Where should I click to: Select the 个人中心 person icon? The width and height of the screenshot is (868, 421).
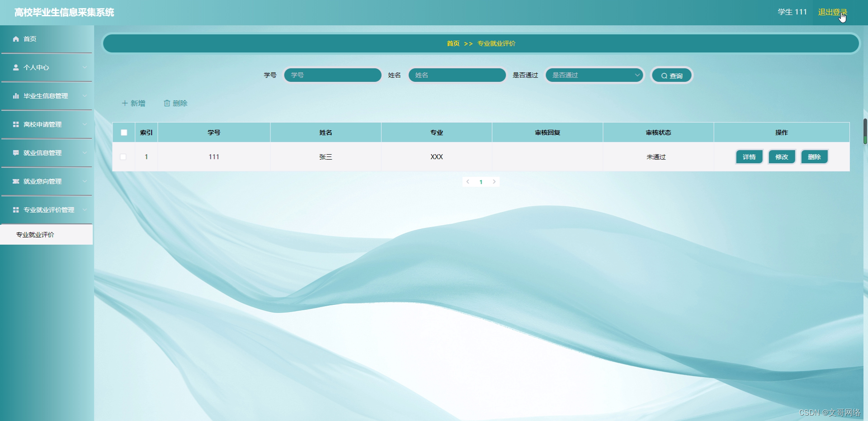[x=15, y=67]
